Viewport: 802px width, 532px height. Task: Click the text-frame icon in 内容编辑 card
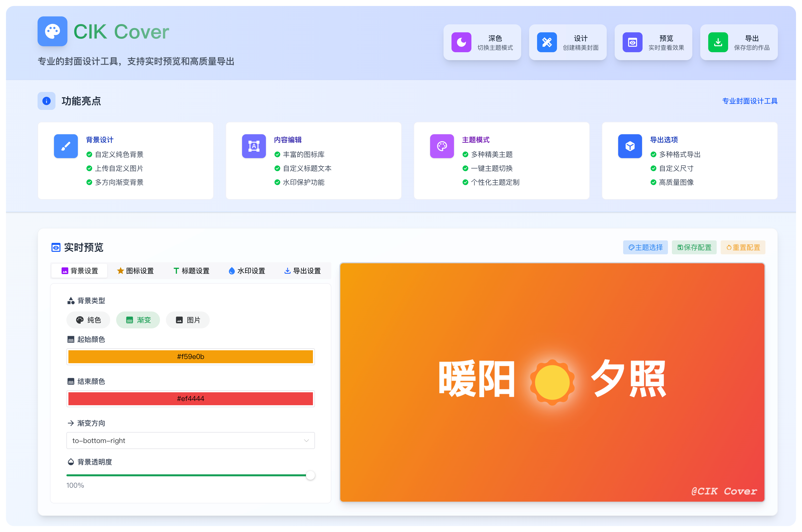pos(253,146)
